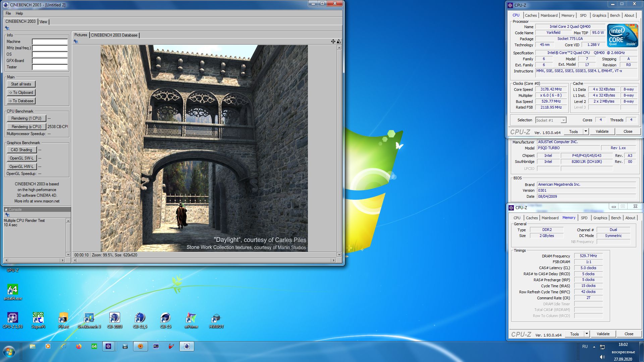This screenshot has width=644, height=362.
Task: Open the Help menu in CINEBENCH
Action: [19, 13]
